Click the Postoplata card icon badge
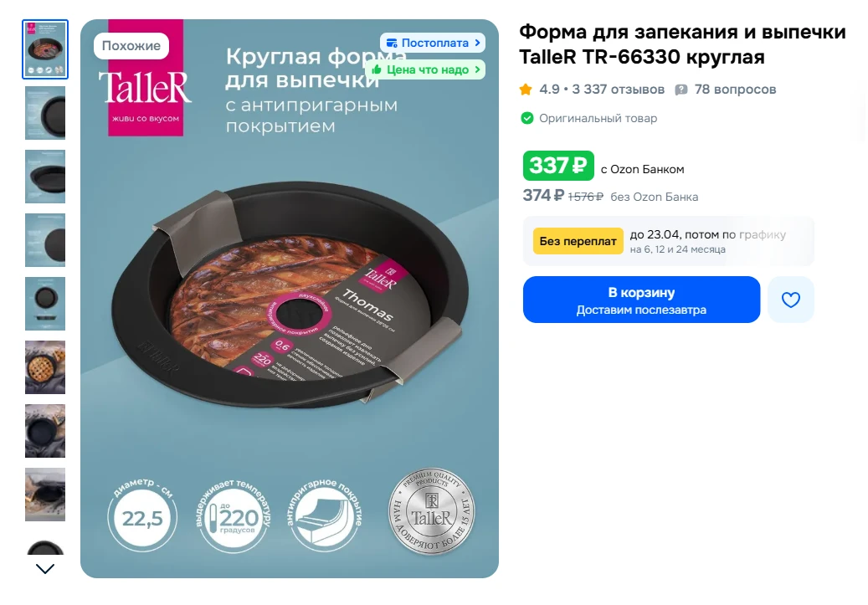Screen dimensions: 868x605 point(392,44)
